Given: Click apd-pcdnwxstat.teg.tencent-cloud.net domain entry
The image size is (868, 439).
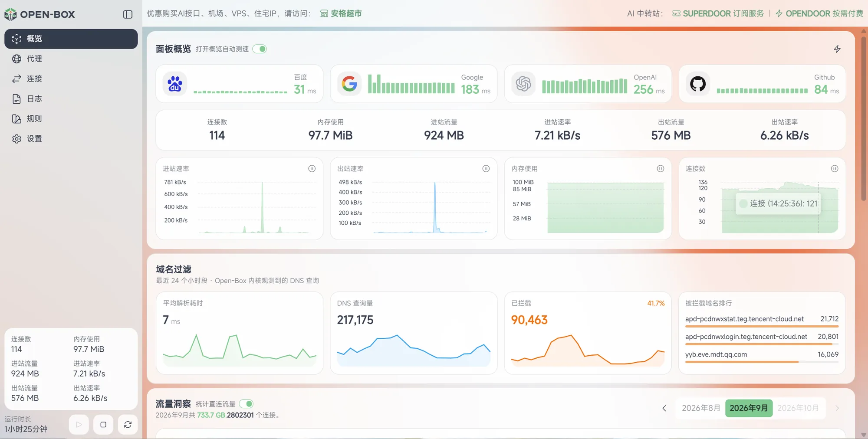Looking at the screenshot, I should point(762,320).
